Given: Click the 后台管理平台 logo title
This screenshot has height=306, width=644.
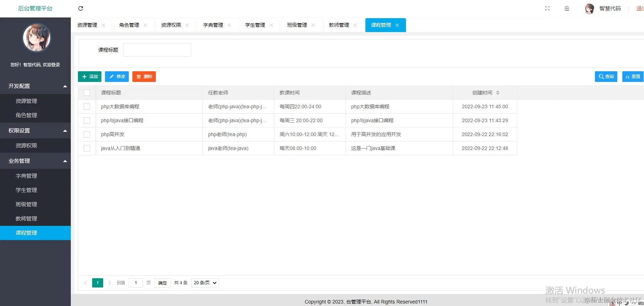Looking at the screenshot, I should tap(35, 9).
